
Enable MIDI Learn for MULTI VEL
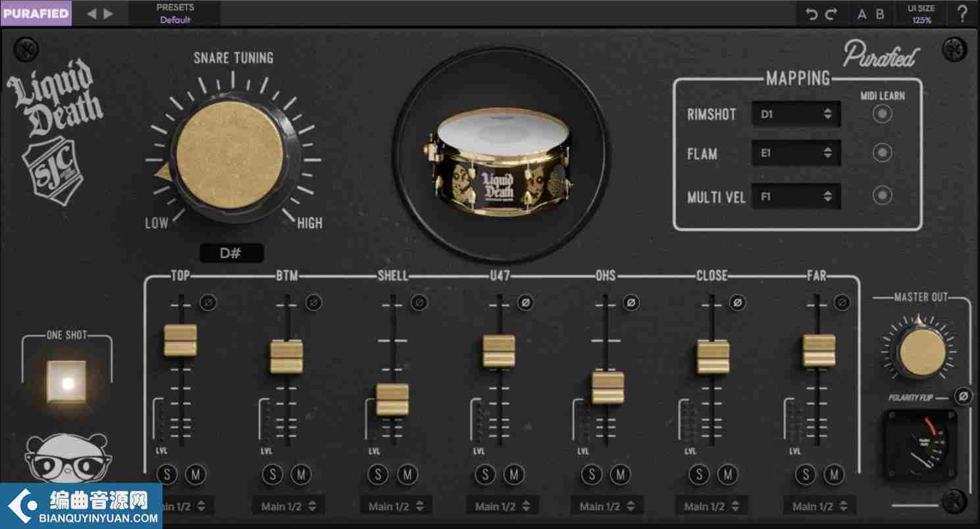click(882, 196)
